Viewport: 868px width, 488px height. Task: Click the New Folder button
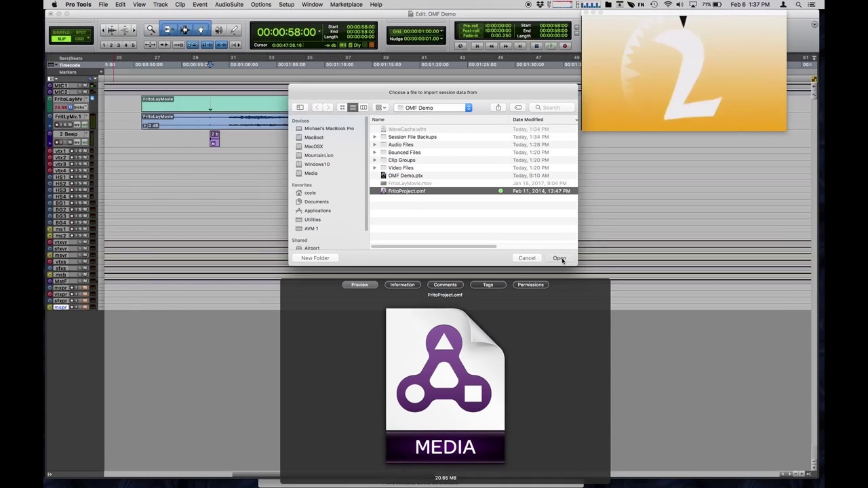click(315, 258)
